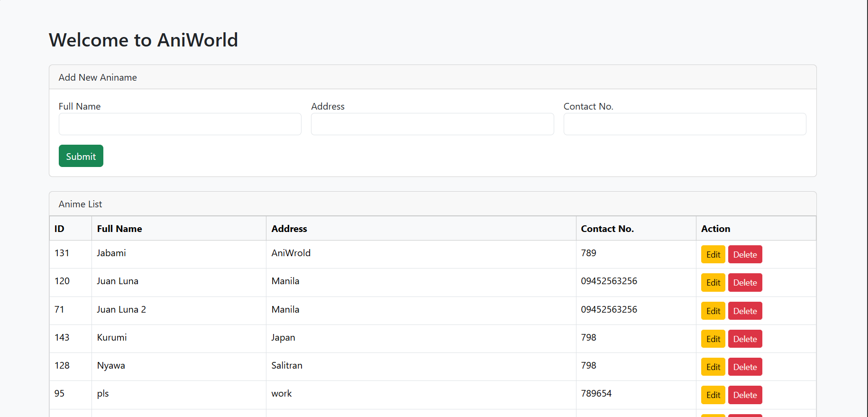Click the Full Name column header

coord(119,229)
